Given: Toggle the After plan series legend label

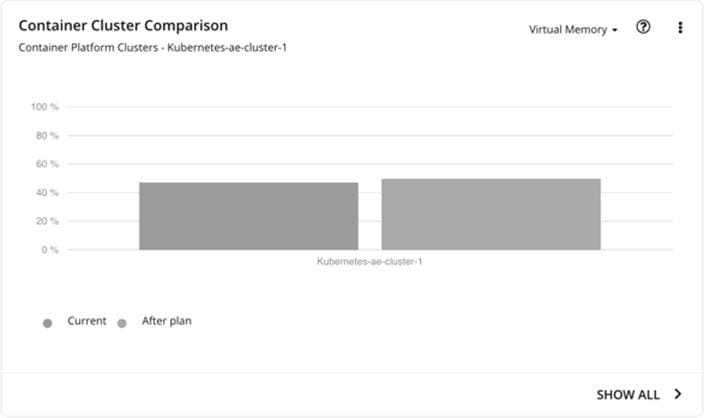Looking at the screenshot, I should click(167, 321).
